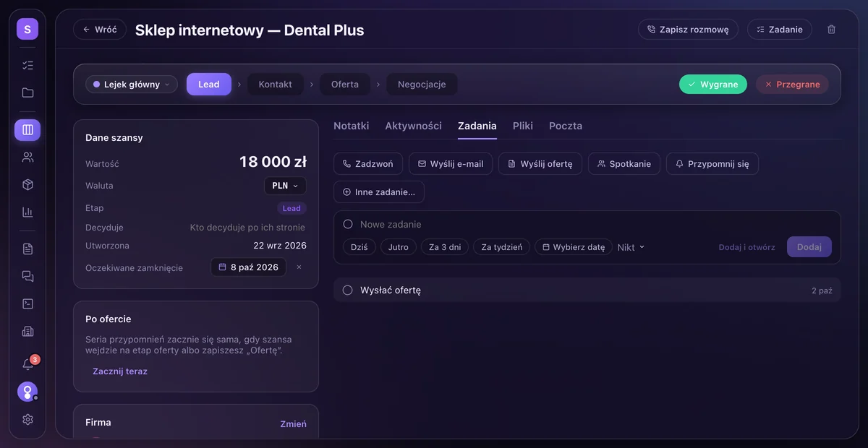Open the terminal console icon in sidebar

pos(27,303)
